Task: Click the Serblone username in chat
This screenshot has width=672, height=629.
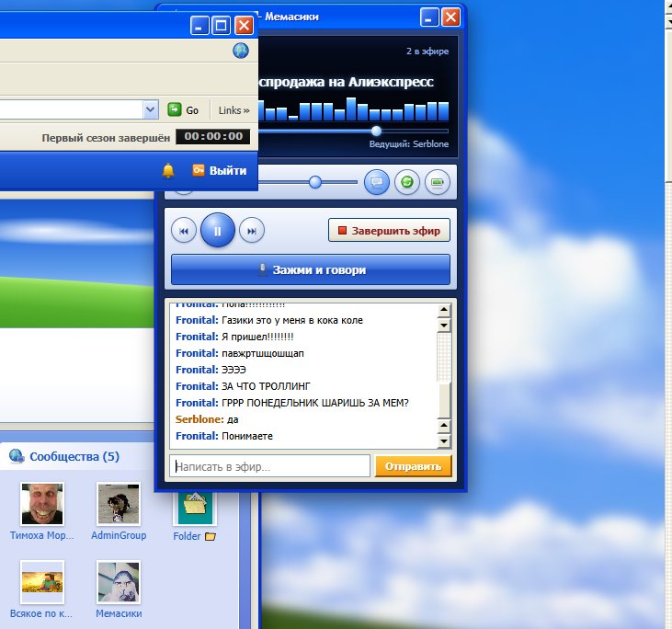Action: (199, 419)
